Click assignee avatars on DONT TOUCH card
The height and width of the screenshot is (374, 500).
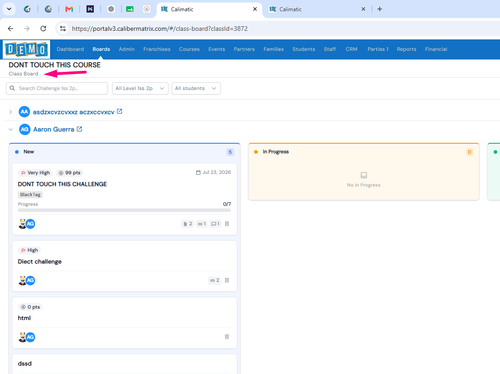[27, 224]
